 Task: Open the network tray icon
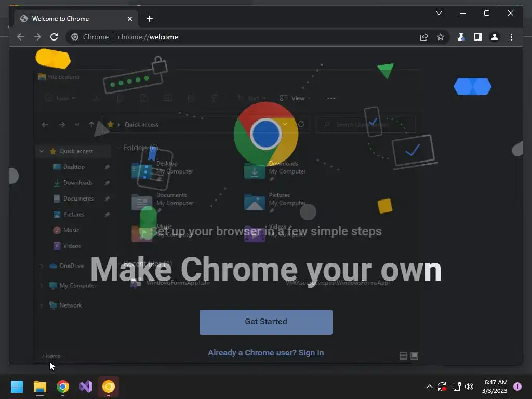456,387
